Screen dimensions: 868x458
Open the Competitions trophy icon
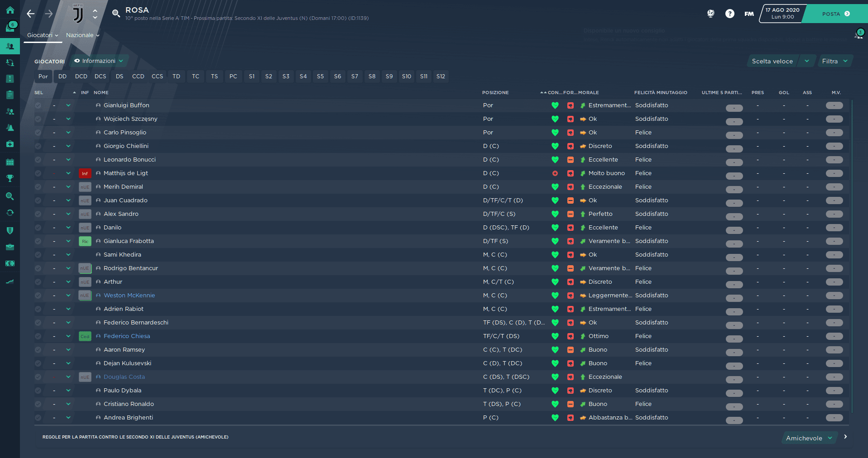tap(10, 178)
